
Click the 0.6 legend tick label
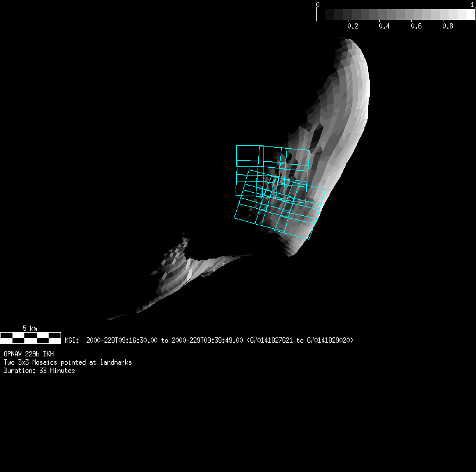[x=416, y=26]
